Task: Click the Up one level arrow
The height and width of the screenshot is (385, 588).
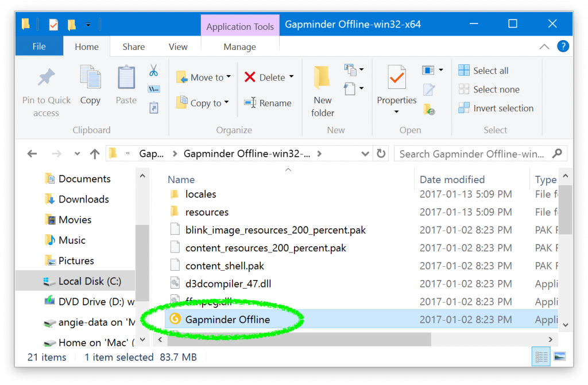Action: [95, 154]
